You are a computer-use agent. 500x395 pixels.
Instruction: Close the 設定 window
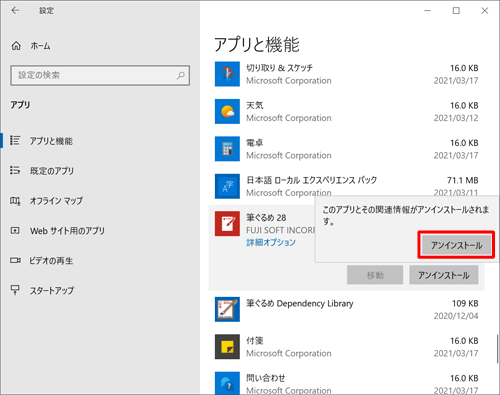[x=485, y=11]
